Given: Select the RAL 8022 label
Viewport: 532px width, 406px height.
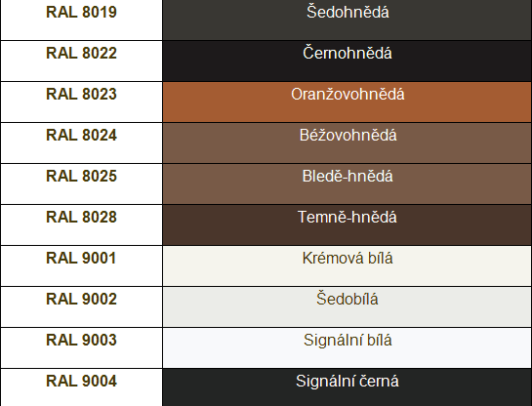Looking at the screenshot, I should (x=81, y=54).
